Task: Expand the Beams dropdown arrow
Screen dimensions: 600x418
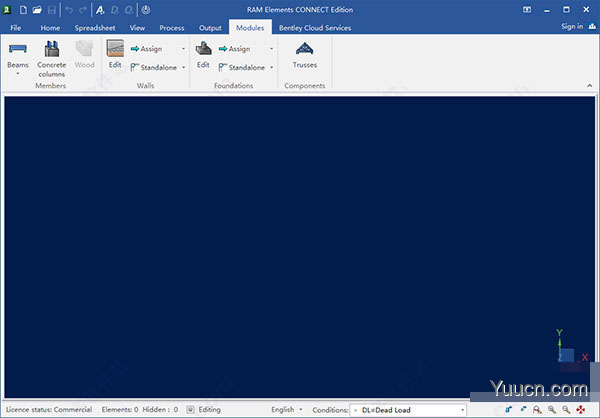Action: click(x=18, y=73)
